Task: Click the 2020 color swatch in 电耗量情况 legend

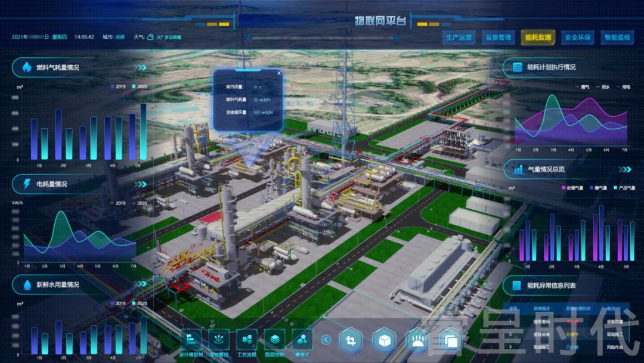Action: [134, 203]
